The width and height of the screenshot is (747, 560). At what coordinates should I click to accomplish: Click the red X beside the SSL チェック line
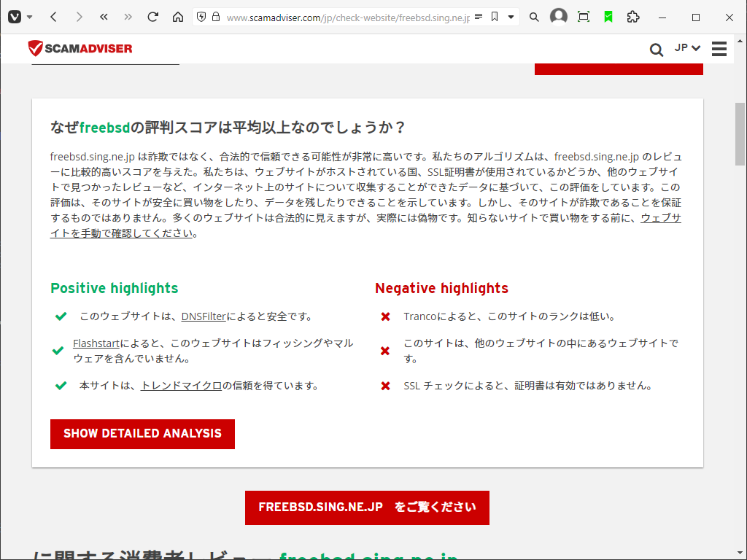[x=385, y=386]
